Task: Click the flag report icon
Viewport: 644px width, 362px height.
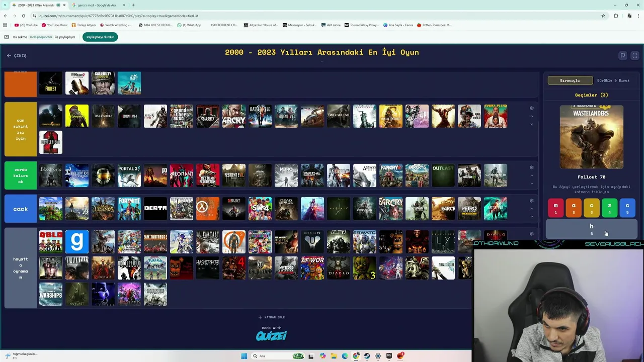Action: pyautogui.click(x=623, y=56)
